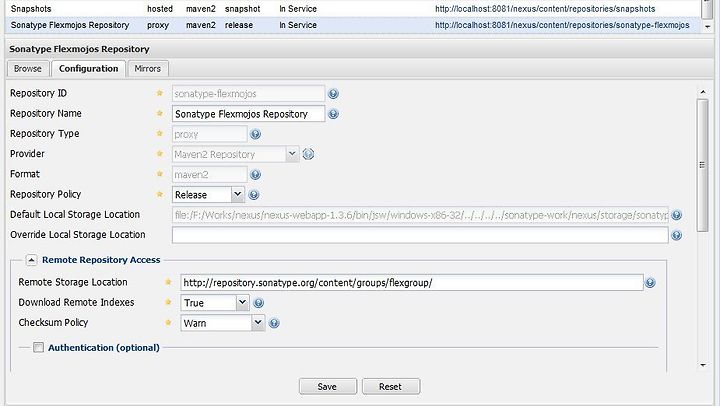Open help icon beside Repository Policy dropdown
Viewport: 720px width, 406px height.
(253, 195)
